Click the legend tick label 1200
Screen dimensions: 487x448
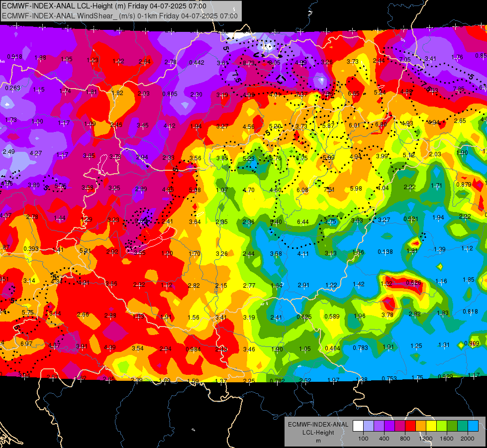425,439
